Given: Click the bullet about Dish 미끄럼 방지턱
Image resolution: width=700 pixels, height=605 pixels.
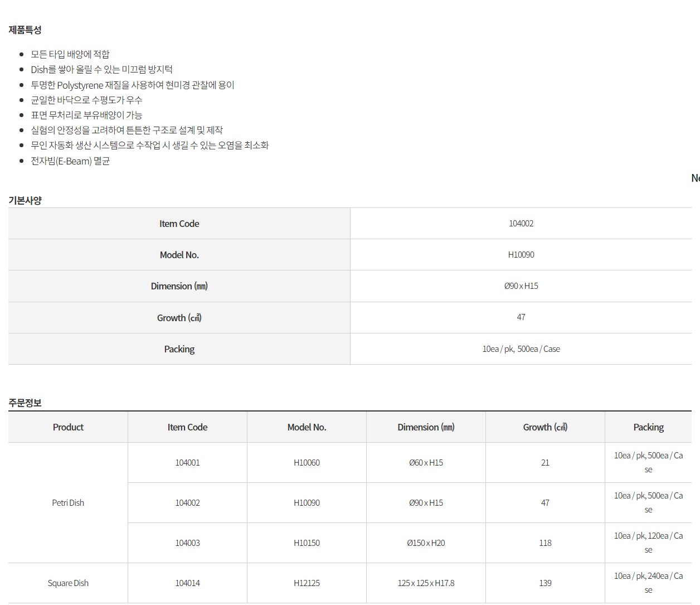Looking at the screenshot, I should coord(101,69).
